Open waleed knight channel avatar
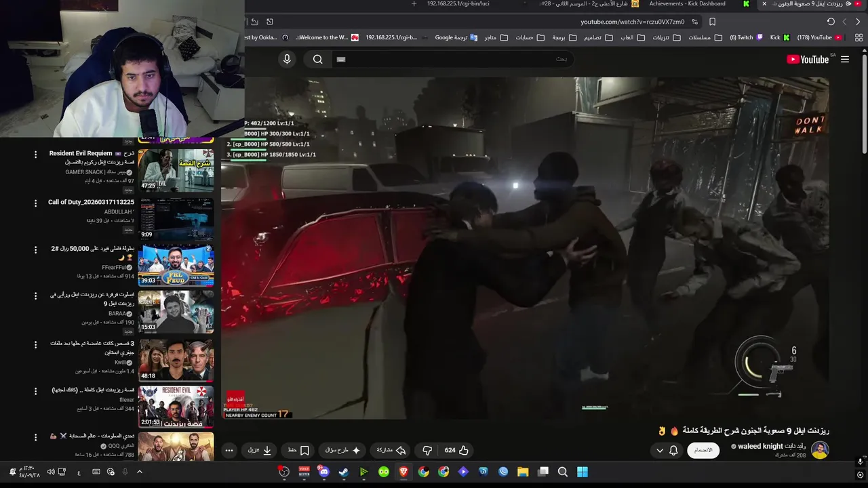 (820, 450)
